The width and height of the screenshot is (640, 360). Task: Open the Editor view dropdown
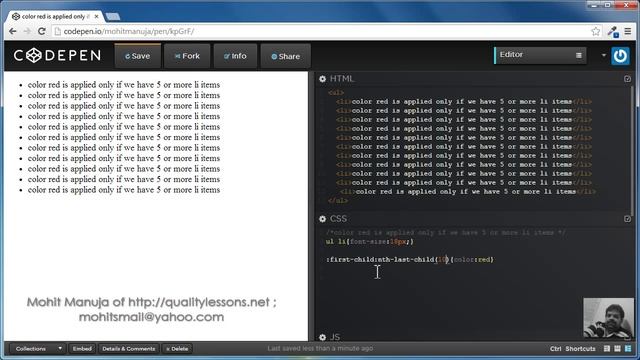click(x=540, y=55)
